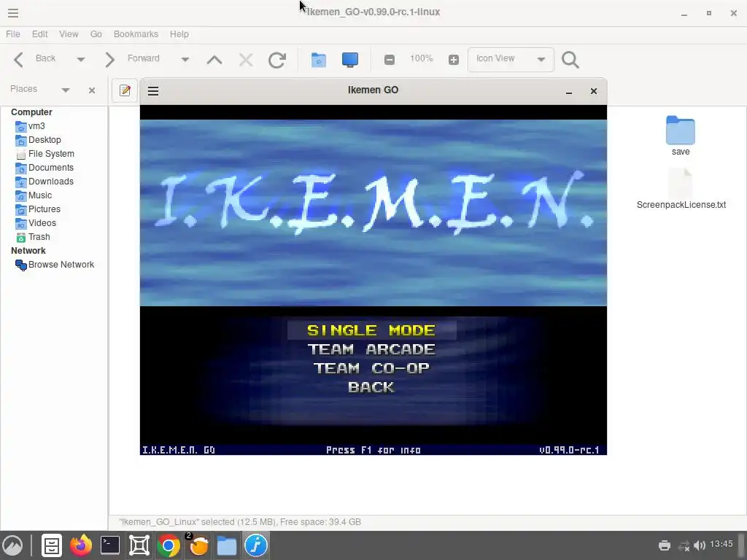The width and height of the screenshot is (747, 560).
Task: Zoom in with the plus icon
Action: tap(454, 60)
